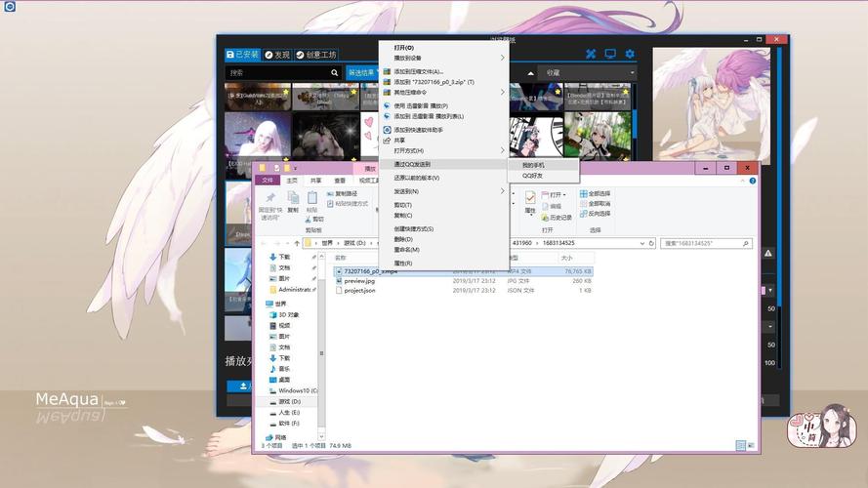Choose Delete (D) in the context menu
Screen dimensions: 868x488
443,239
